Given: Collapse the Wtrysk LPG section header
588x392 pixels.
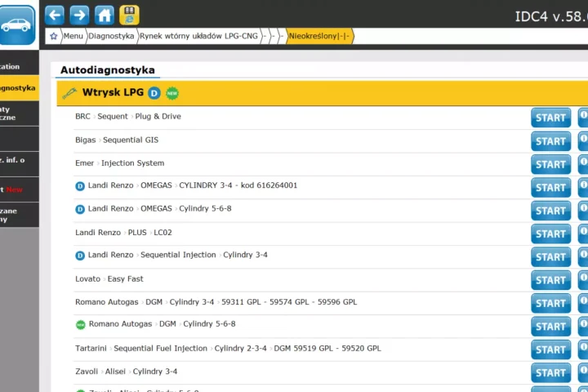Looking at the screenshot, I should [x=322, y=93].
